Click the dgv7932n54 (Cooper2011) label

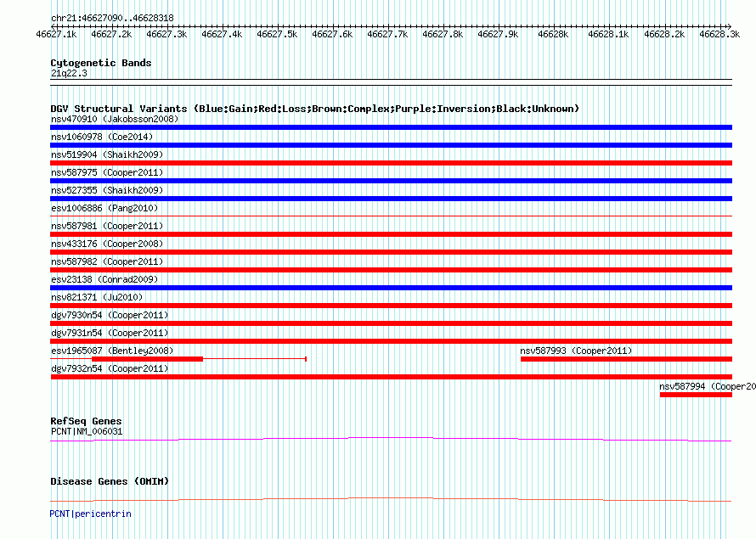click(x=110, y=368)
